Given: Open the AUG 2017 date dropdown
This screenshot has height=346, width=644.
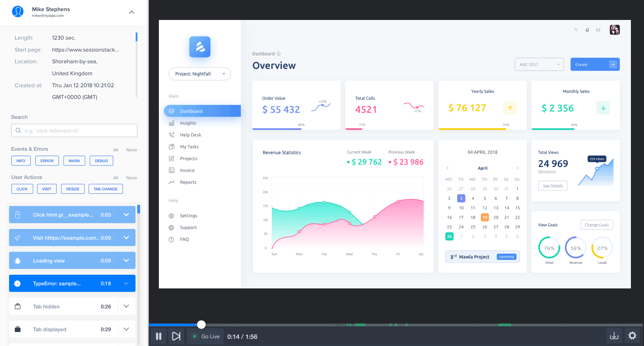Looking at the screenshot, I should coord(539,64).
